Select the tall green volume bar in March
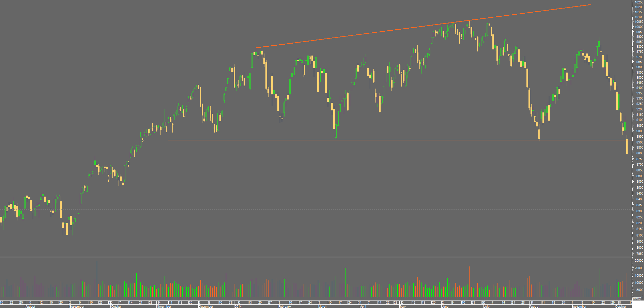The width and height of the screenshot is (644, 308). pos(346,282)
